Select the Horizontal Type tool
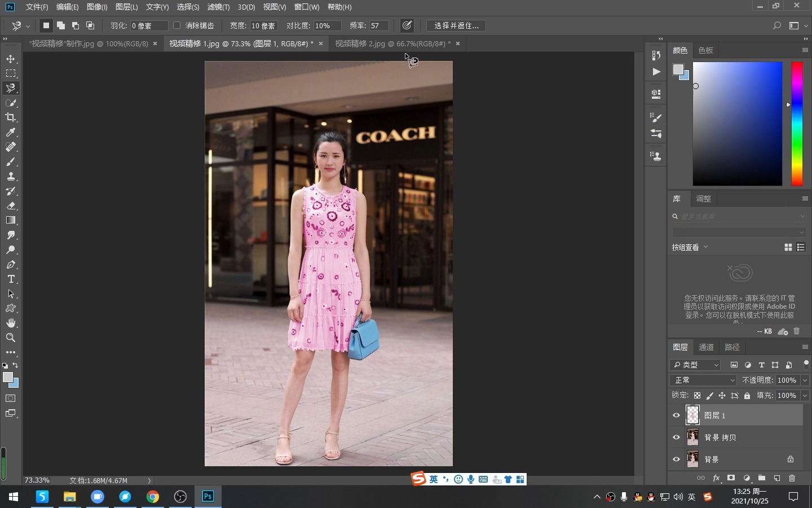The image size is (812, 508). (11, 279)
